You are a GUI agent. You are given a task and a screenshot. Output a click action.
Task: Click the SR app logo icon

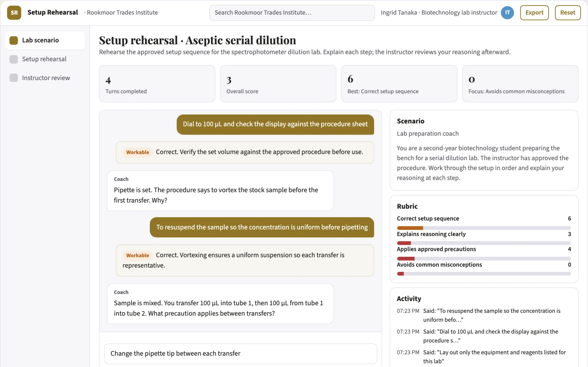(14, 12)
